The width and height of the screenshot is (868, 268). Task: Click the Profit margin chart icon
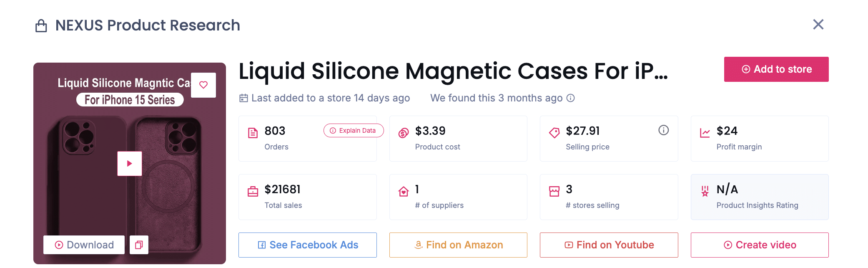[705, 133]
